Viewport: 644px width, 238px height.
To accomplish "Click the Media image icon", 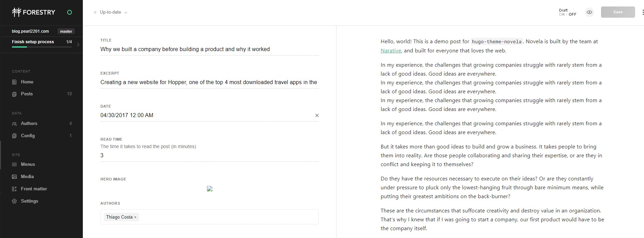I will (14, 177).
